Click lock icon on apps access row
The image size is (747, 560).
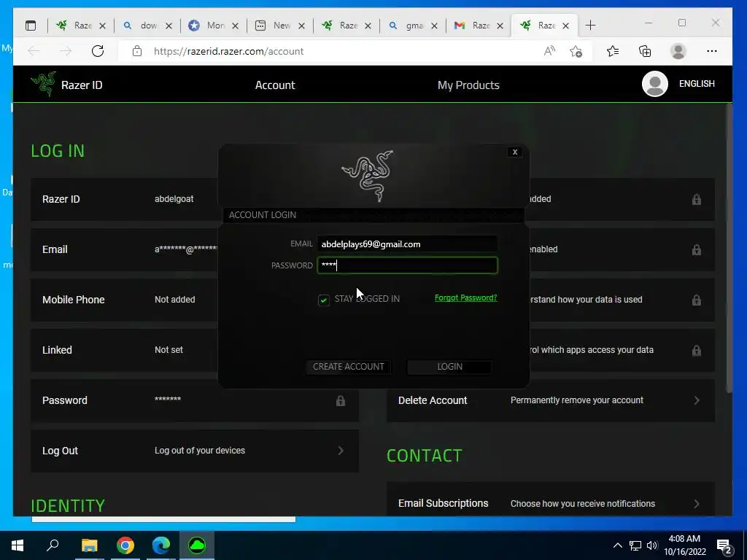(696, 351)
